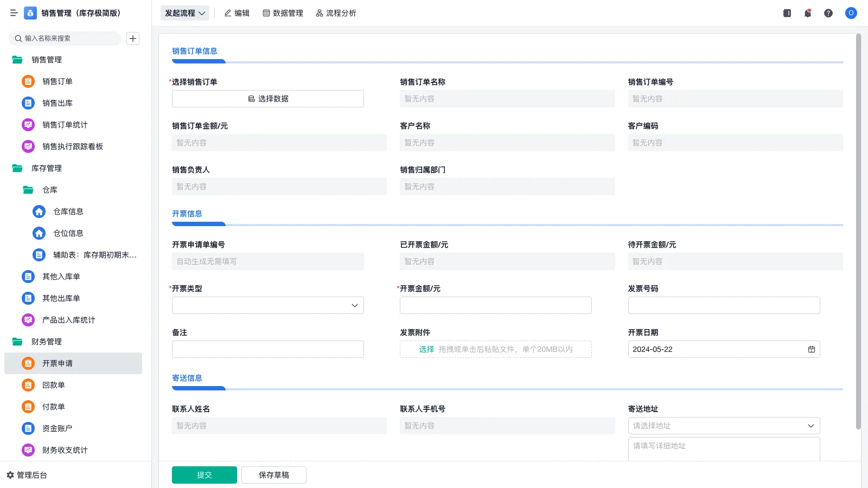The height and width of the screenshot is (488, 868).
Task: Click the sidebar search input field
Action: [65, 38]
